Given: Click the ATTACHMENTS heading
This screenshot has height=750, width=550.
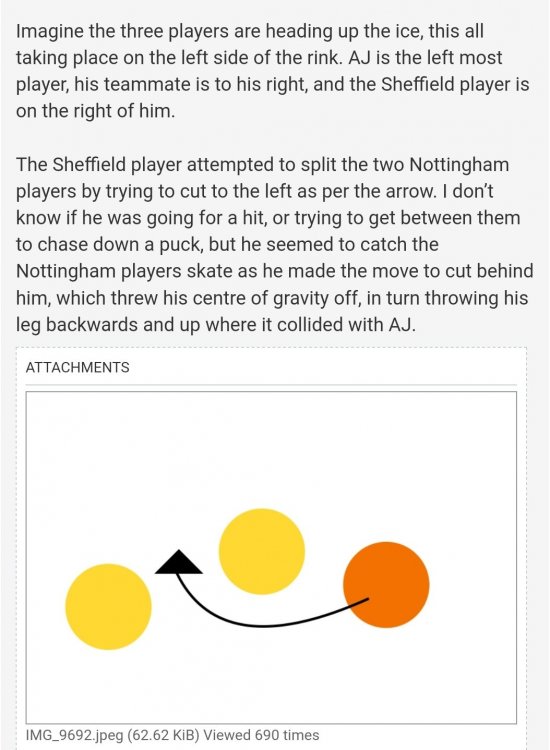Looking at the screenshot, I should pos(77,367).
